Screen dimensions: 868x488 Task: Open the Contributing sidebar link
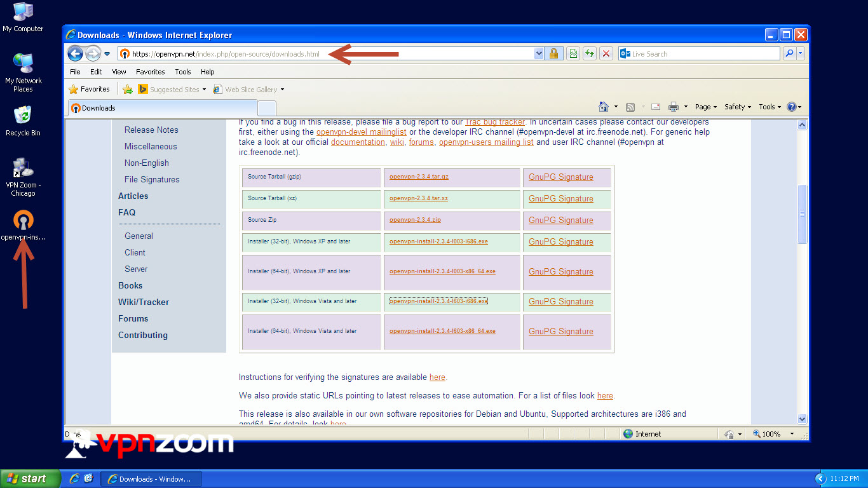[x=143, y=335]
